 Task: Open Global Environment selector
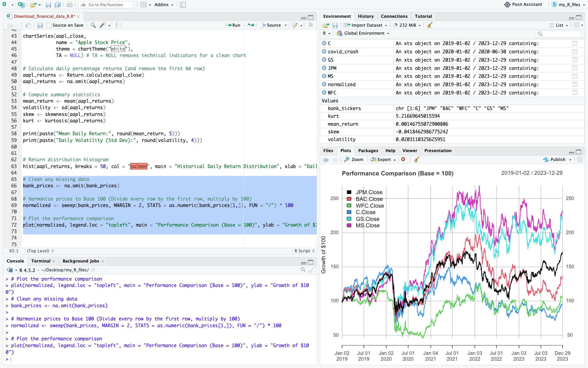pos(363,33)
